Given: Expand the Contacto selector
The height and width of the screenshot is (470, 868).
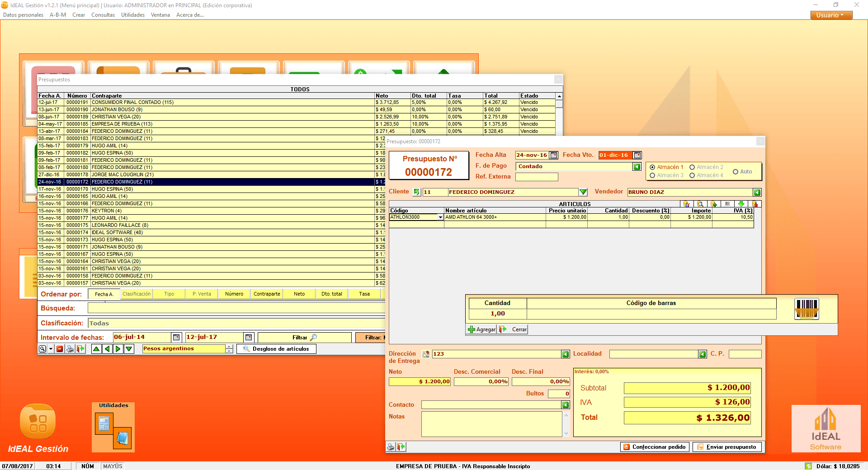Looking at the screenshot, I should [566, 405].
